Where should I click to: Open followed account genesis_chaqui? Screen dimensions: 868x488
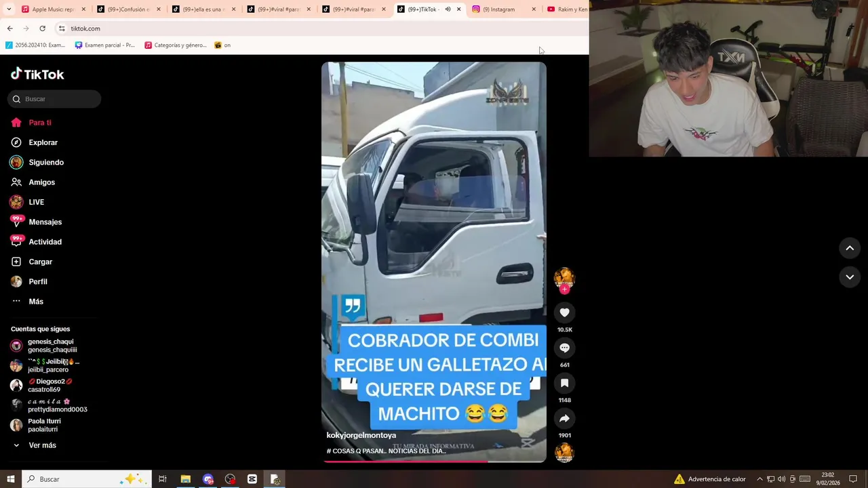[54, 346]
